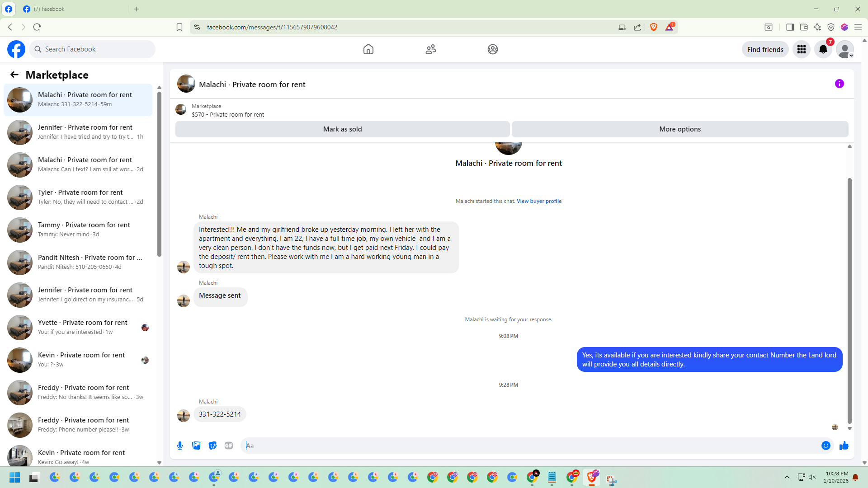The width and height of the screenshot is (868, 488).
Task: Switch to the Friends tab
Action: pyautogui.click(x=430, y=49)
